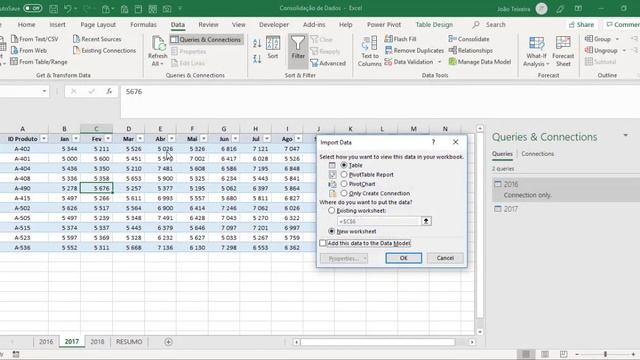Click Manage Data Model
640x360 pixels.
pos(480,62)
